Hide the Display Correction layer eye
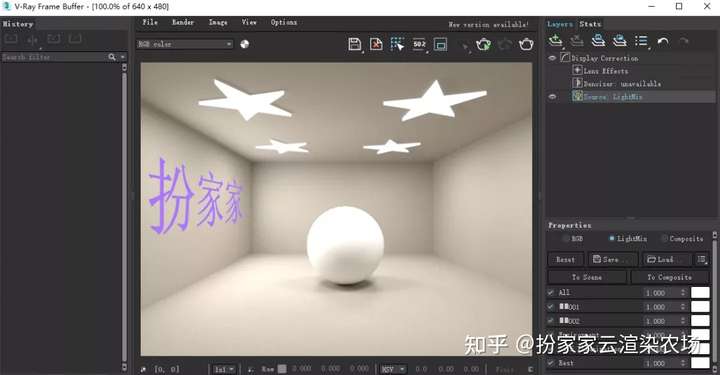This screenshot has width=720, height=375. coord(552,58)
